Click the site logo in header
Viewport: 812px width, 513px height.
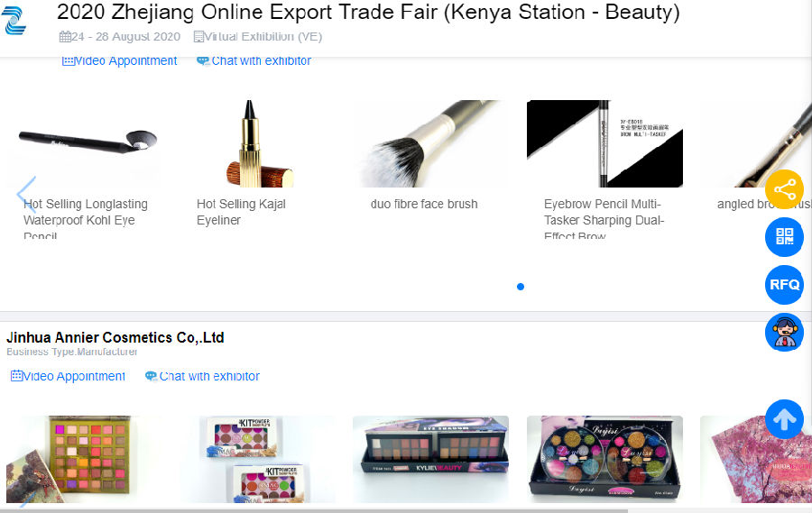(x=14, y=21)
